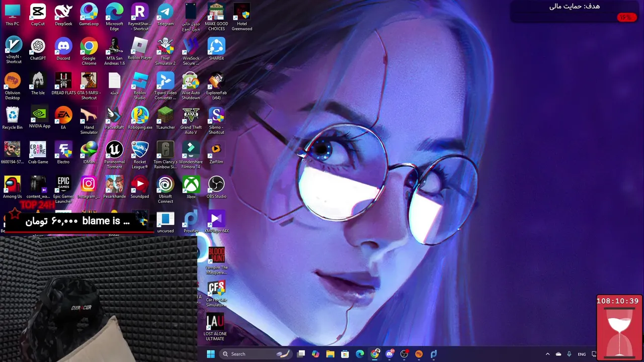Image resolution: width=644 pixels, height=362 pixels.
Task: Click the ENG language indicator
Action: click(582, 354)
